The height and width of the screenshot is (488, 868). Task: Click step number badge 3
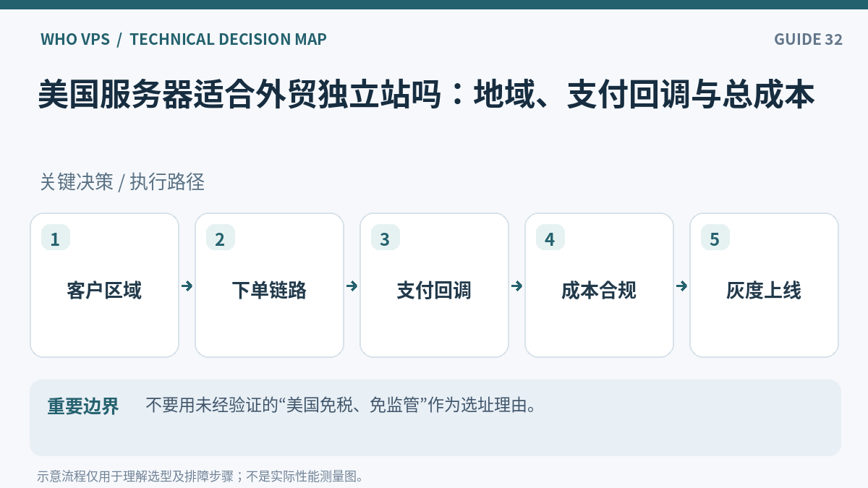click(386, 238)
